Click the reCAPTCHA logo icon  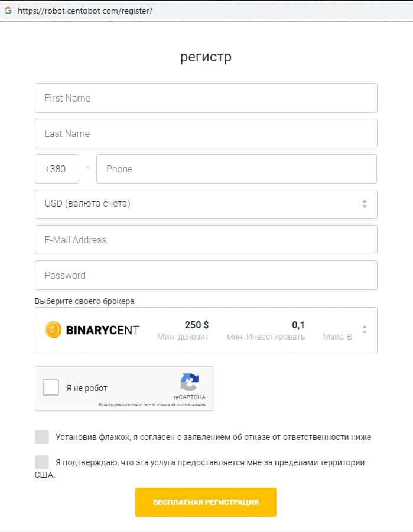pyautogui.click(x=190, y=383)
